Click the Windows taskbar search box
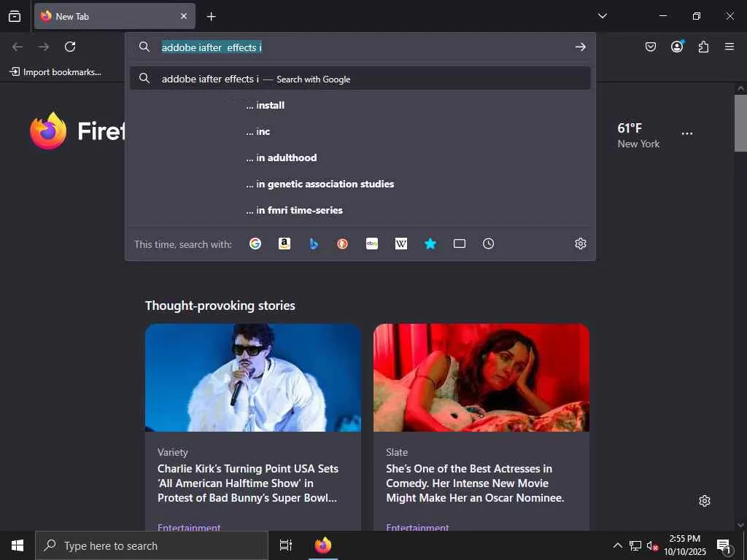Viewport: 747px width, 560px height. pyautogui.click(x=152, y=545)
